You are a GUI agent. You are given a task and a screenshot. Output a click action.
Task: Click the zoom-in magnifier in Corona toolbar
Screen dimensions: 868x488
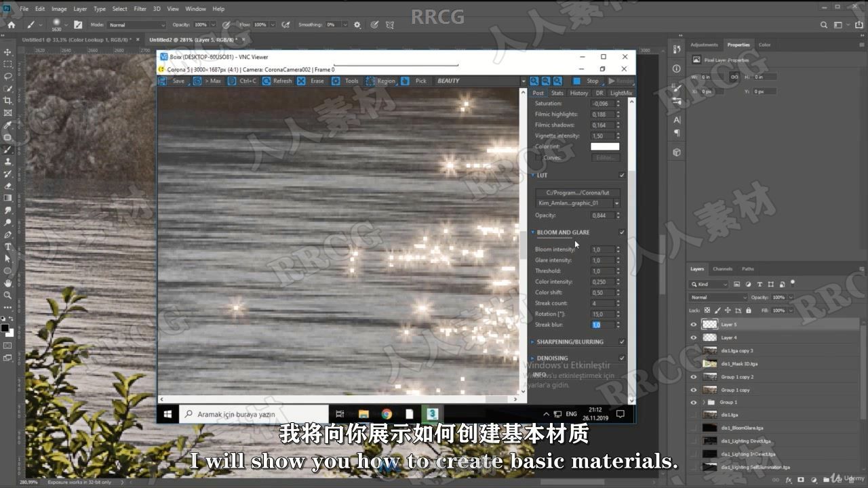tap(534, 81)
